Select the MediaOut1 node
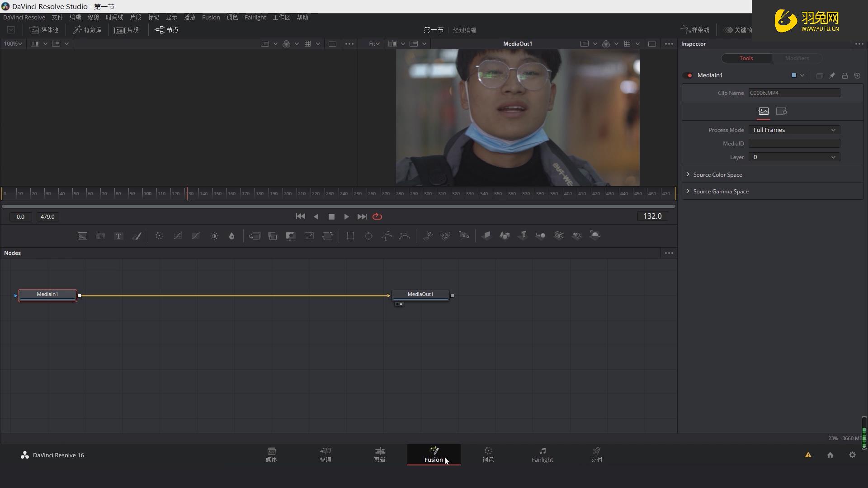 coord(420,295)
